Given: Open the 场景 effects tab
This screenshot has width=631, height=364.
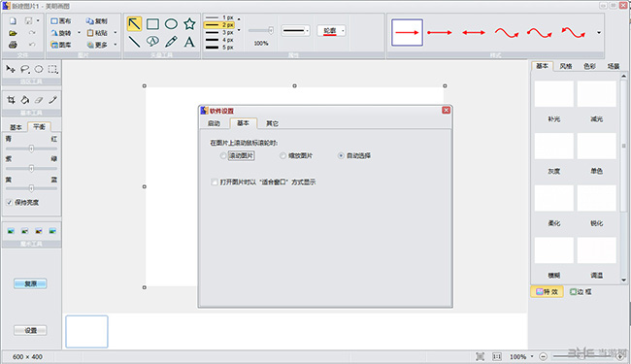Looking at the screenshot, I should pyautogui.click(x=614, y=66).
